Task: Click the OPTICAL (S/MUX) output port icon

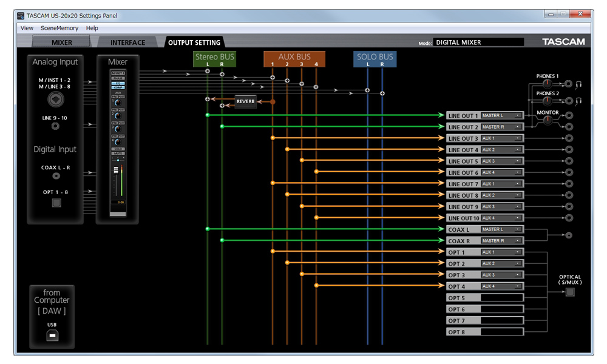Action: pos(570,292)
